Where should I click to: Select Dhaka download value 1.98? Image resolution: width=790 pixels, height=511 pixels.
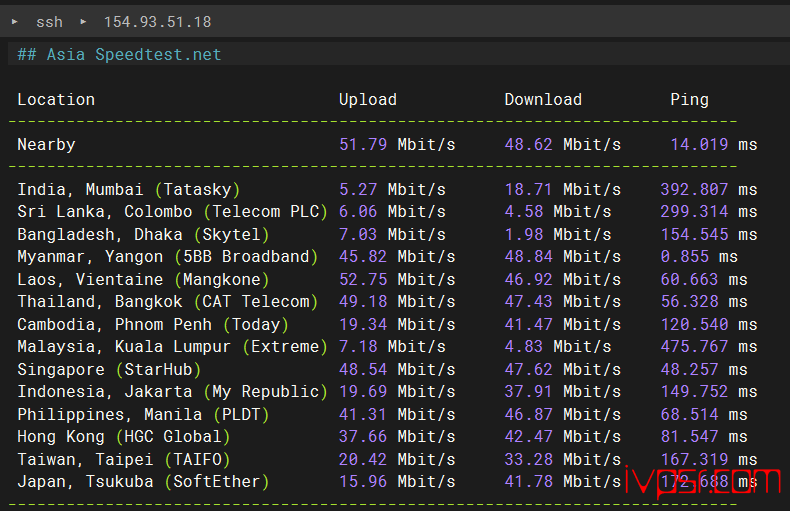point(524,235)
